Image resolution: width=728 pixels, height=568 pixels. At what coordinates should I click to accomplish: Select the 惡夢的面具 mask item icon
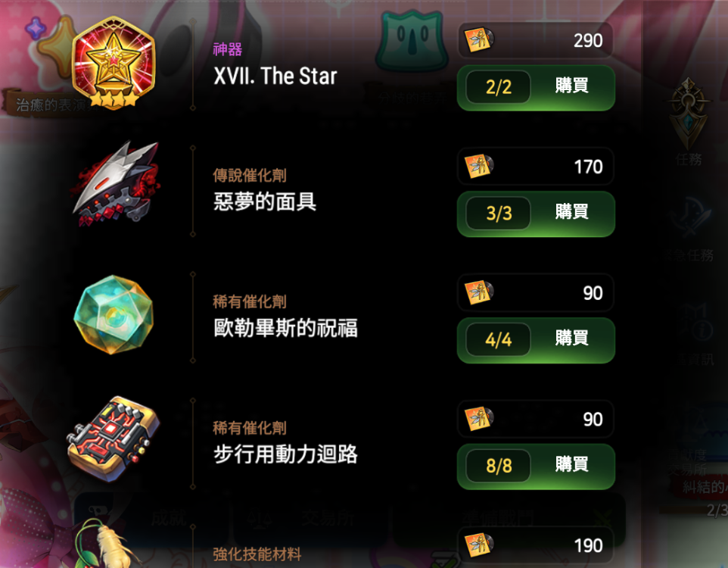pos(116,185)
